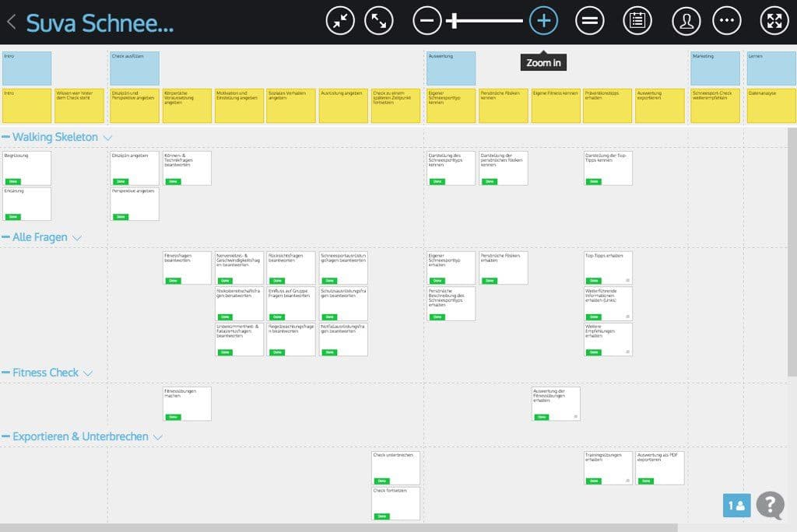Screen dimensions: 797x532
Task: Click the back arrow next to the title
Action: tap(9, 20)
